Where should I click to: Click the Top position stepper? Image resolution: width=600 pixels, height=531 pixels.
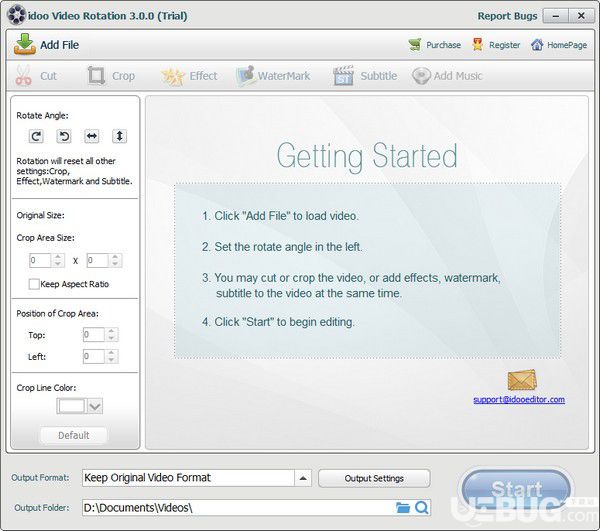111,335
